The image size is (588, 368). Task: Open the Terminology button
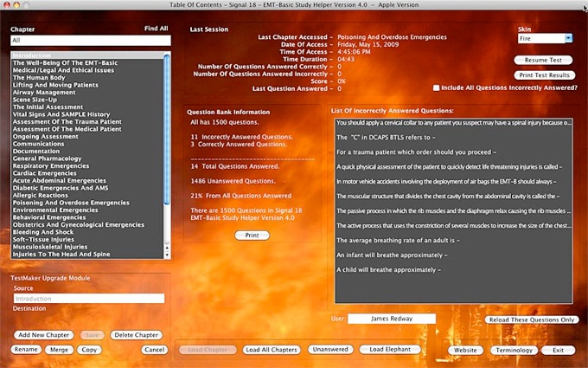[514, 350]
